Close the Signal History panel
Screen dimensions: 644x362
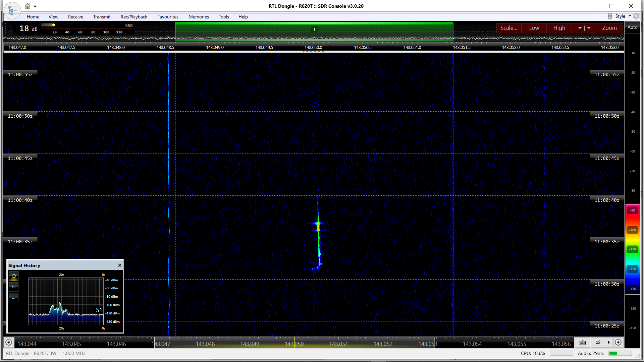coord(119,265)
